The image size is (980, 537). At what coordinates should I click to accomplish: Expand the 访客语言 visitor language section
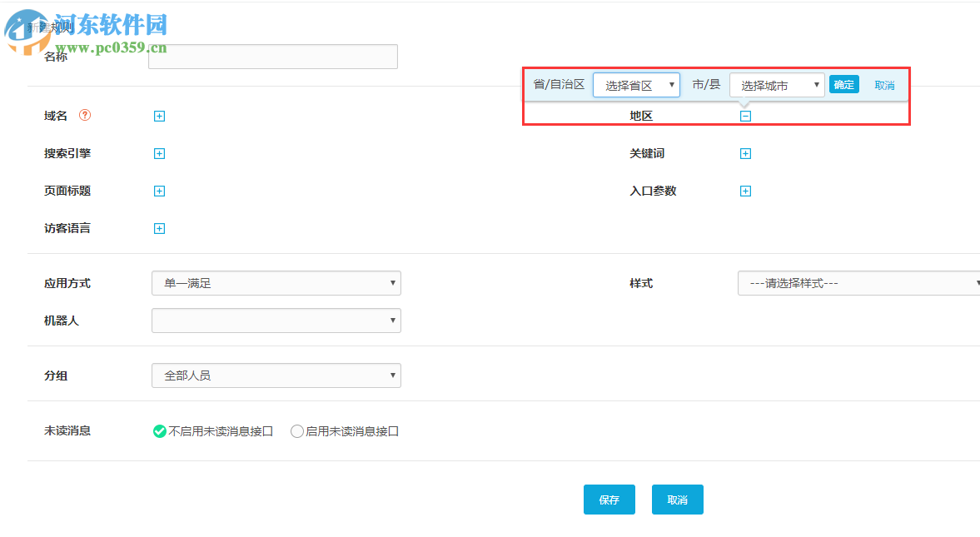click(159, 228)
